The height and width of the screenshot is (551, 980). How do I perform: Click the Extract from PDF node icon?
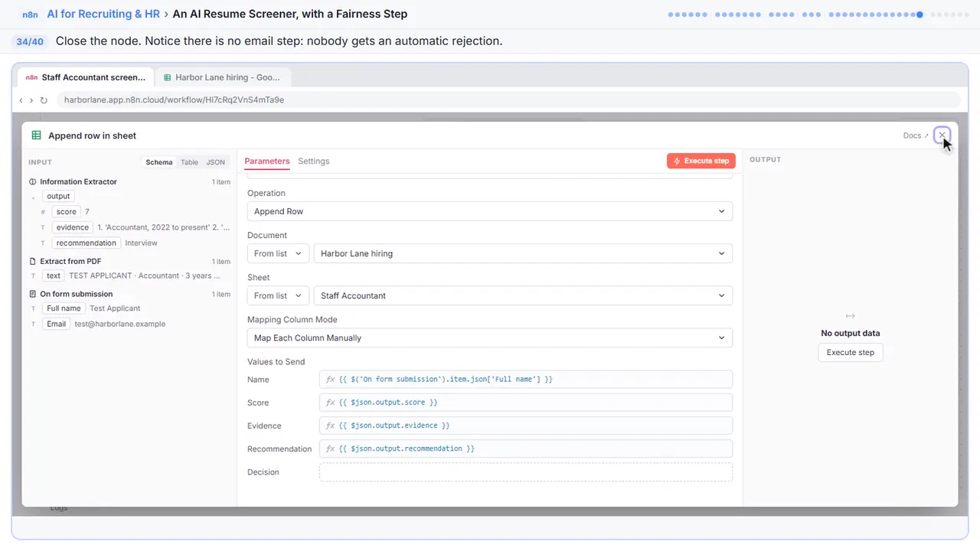coord(32,262)
